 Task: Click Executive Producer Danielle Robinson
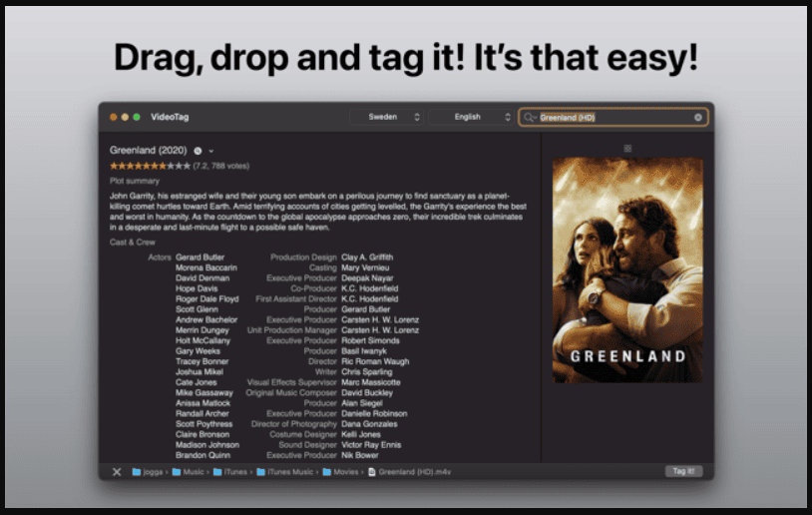[374, 413]
